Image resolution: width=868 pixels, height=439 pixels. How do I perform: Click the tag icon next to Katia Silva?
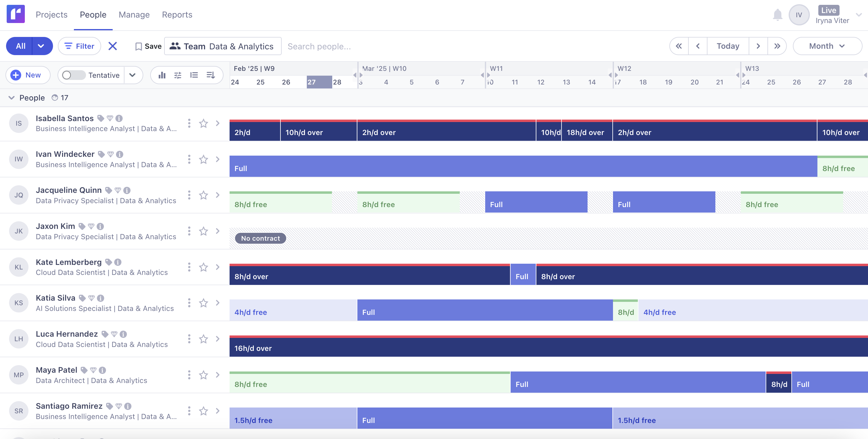coord(82,298)
